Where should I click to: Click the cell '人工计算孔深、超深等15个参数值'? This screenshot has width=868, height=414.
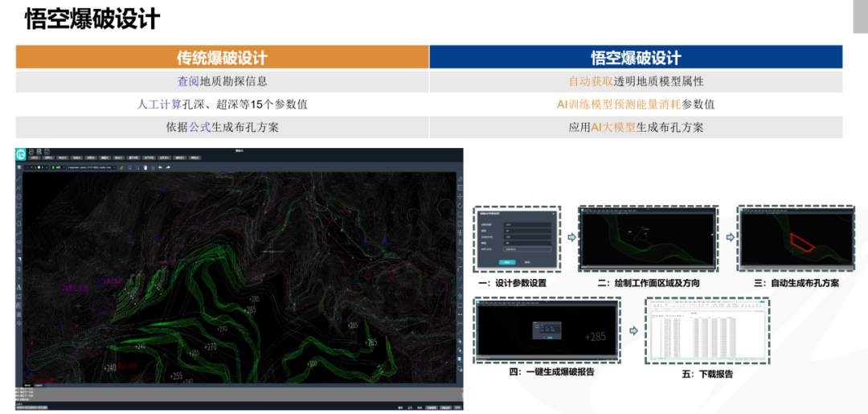pos(222,104)
